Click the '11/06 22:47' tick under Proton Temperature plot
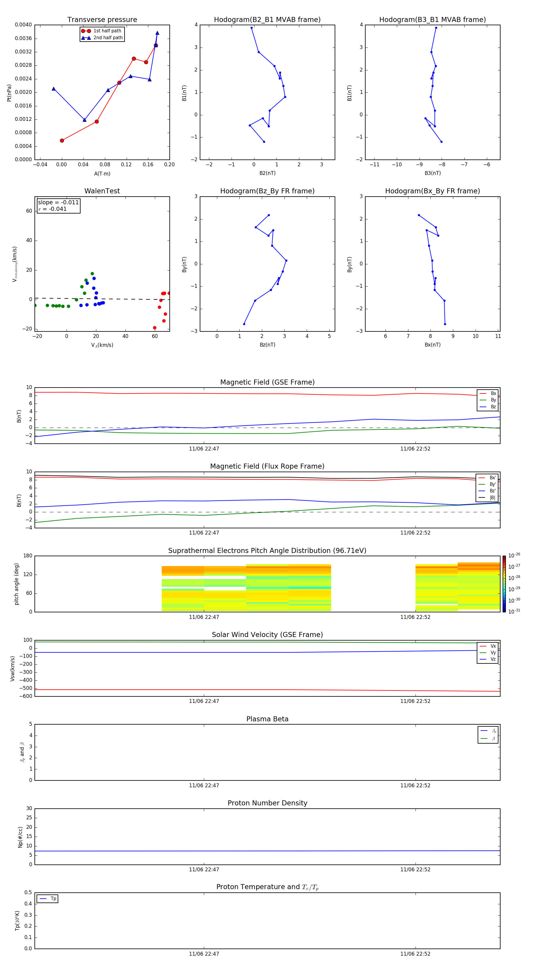 (x=204, y=954)
